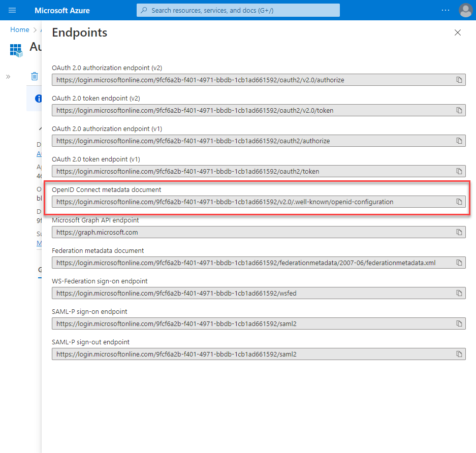This screenshot has width=476, height=453.
Task: Open the top bar ellipsis menu
Action: tap(446, 10)
